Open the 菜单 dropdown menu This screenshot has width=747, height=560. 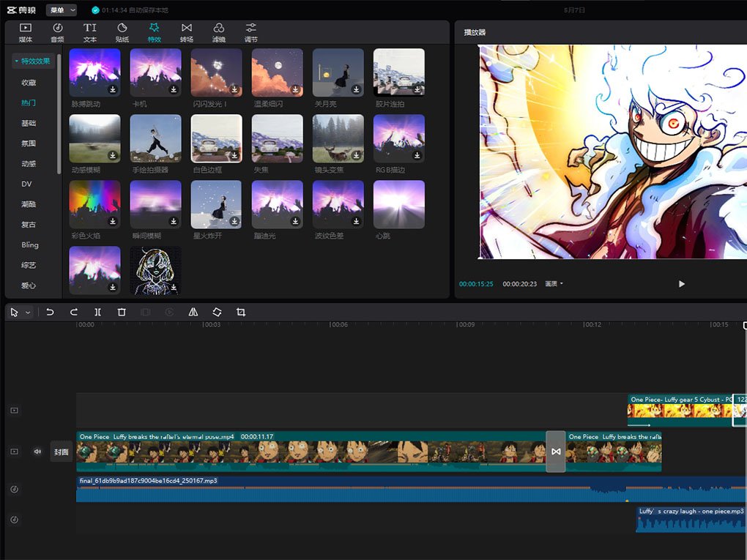coord(61,10)
